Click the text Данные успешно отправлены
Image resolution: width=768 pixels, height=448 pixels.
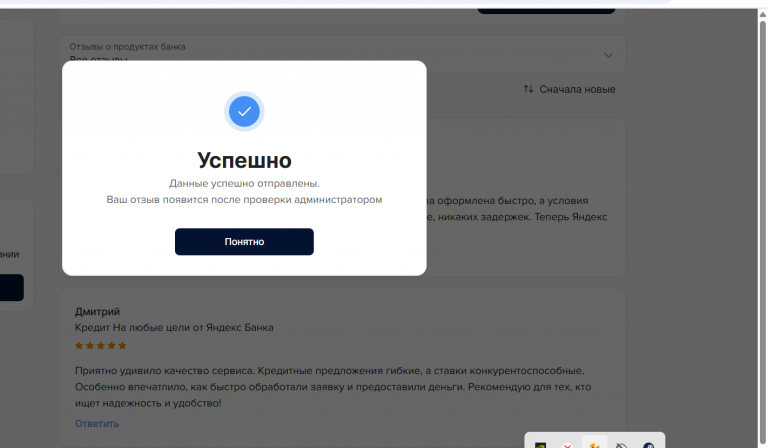point(244,184)
